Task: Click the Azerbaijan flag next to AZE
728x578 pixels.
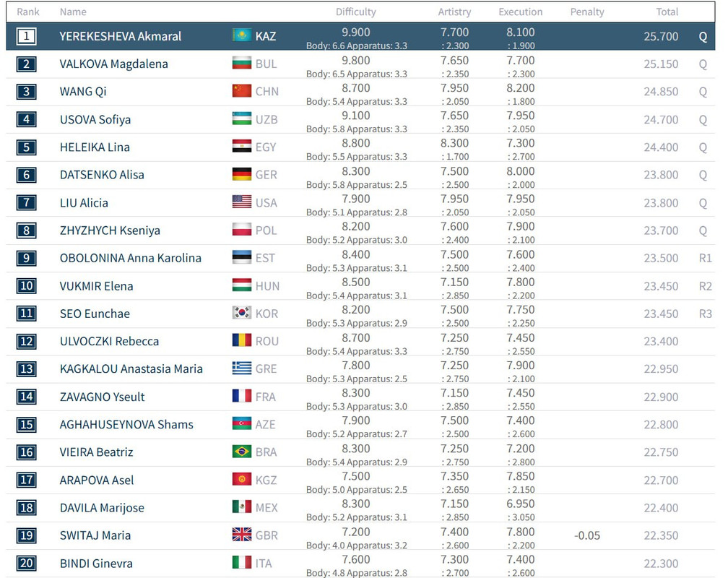Action: click(x=242, y=423)
